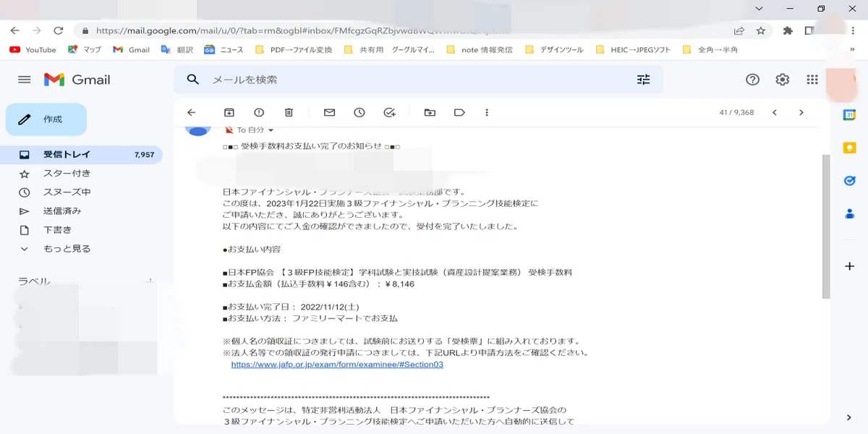Open the note 情報発信 bookmark folder
The width and height of the screenshot is (868, 434).
[x=480, y=50]
